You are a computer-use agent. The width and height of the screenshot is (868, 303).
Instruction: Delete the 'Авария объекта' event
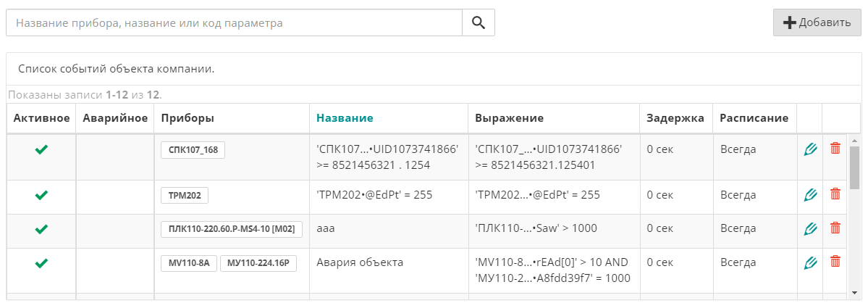pyautogui.click(x=835, y=262)
